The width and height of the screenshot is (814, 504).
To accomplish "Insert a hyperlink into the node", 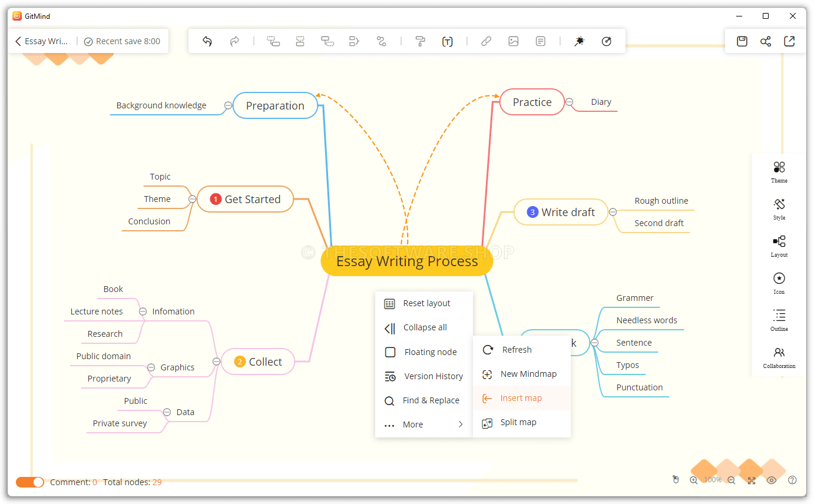I will point(486,41).
